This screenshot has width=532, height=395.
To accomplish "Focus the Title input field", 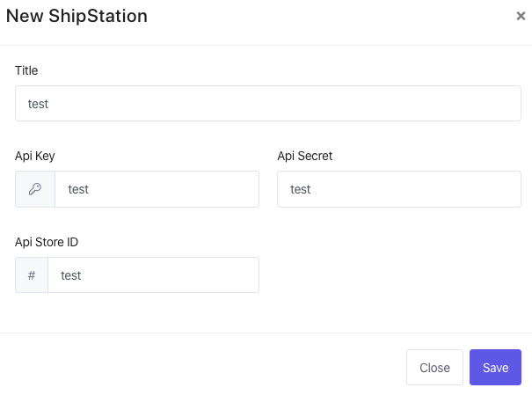I will [x=268, y=104].
